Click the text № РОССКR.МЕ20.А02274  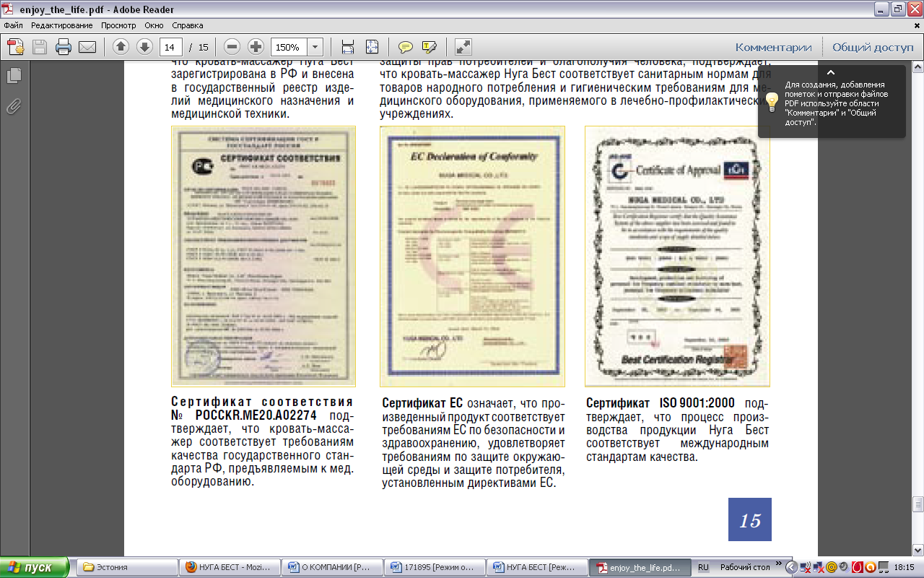[x=245, y=415]
